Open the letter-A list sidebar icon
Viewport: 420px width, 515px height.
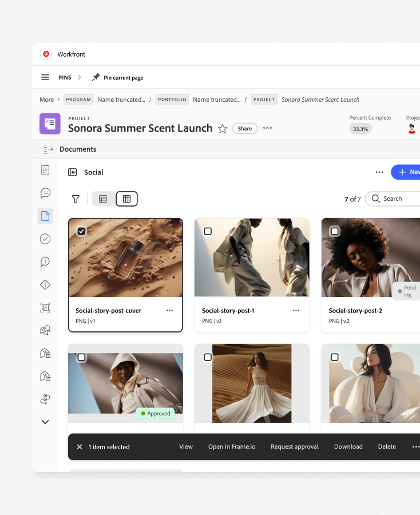pos(45,376)
